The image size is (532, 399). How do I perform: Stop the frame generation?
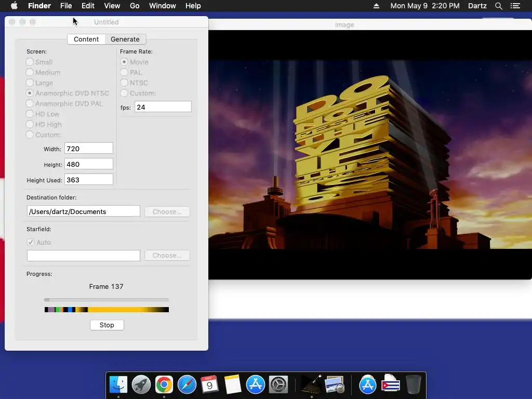click(x=107, y=325)
